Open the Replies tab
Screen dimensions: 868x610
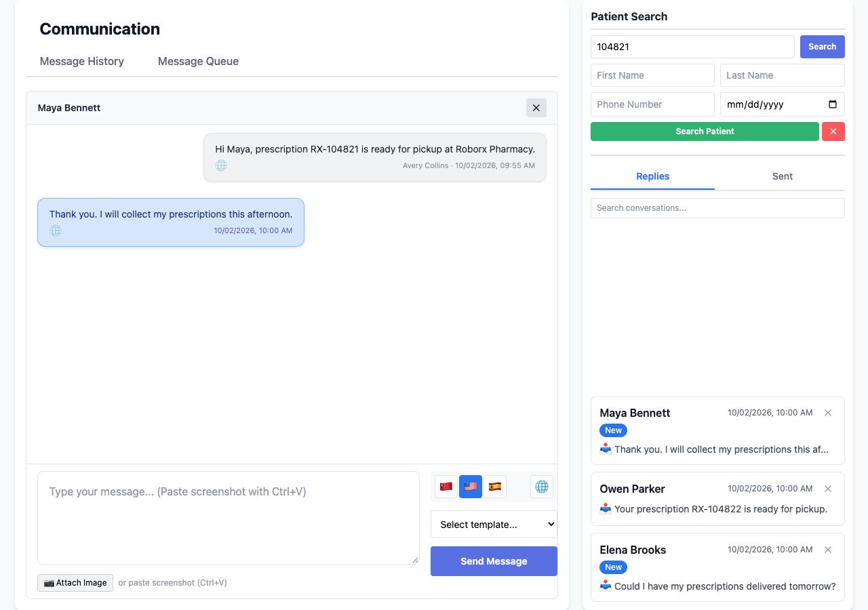pos(652,176)
